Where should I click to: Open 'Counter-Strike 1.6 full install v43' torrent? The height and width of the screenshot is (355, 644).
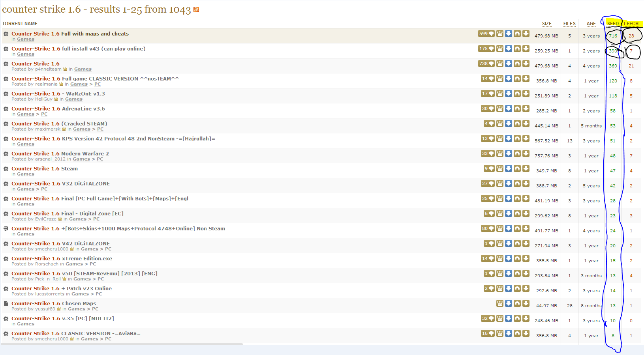(78, 49)
